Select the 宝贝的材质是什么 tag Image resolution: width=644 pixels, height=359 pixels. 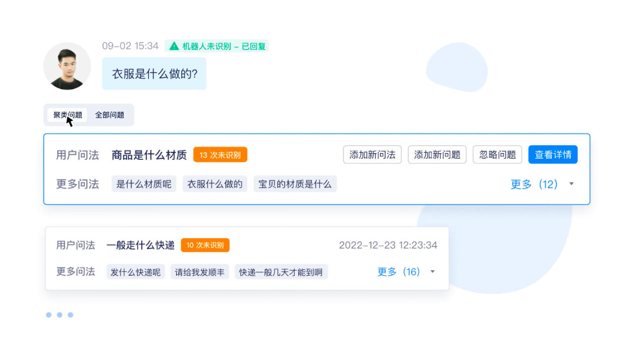pyautogui.click(x=295, y=184)
